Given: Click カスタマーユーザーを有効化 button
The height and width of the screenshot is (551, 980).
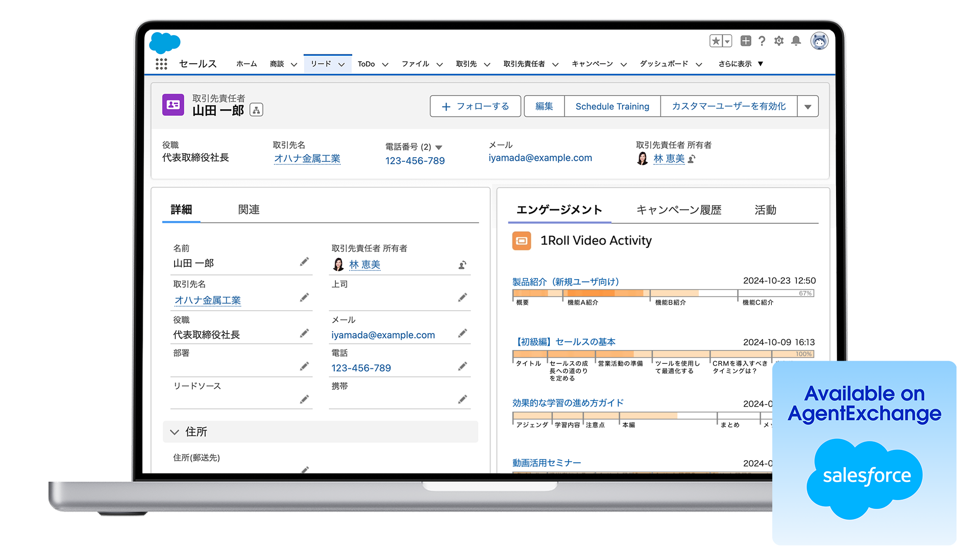Looking at the screenshot, I should tap(729, 106).
